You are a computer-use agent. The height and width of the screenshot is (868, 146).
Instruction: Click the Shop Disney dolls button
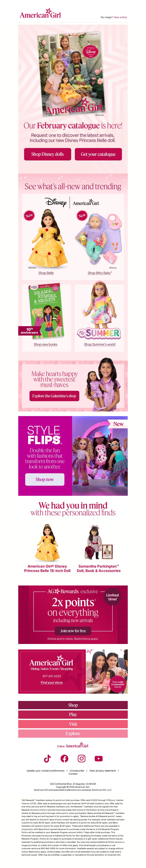pos(47,154)
